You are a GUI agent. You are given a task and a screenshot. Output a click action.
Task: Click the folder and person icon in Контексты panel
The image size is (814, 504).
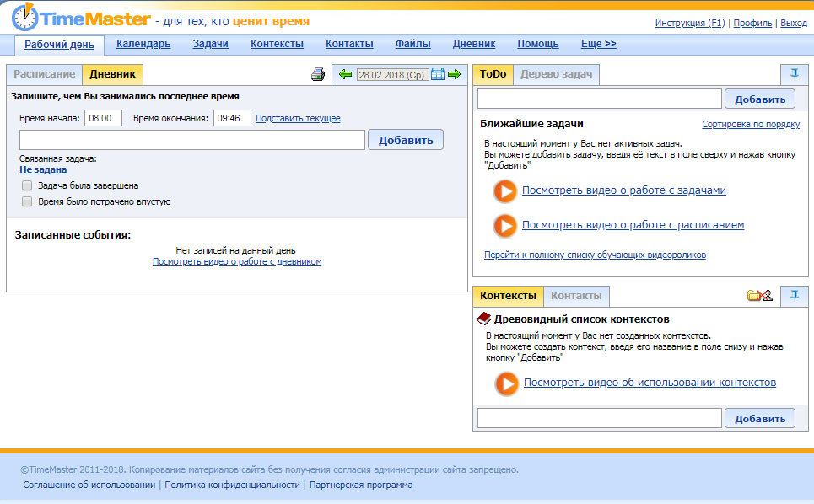point(760,296)
